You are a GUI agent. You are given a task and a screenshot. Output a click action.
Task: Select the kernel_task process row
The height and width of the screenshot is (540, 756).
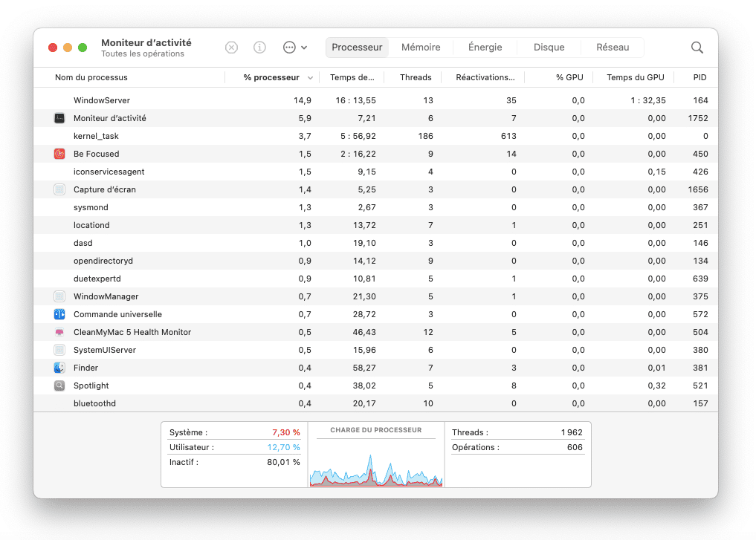pyautogui.click(x=375, y=136)
